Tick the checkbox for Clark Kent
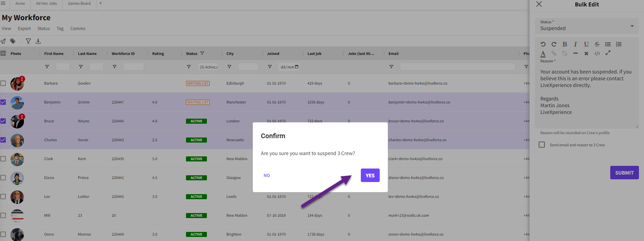Screen dimensions: 644x241 coord(3,159)
